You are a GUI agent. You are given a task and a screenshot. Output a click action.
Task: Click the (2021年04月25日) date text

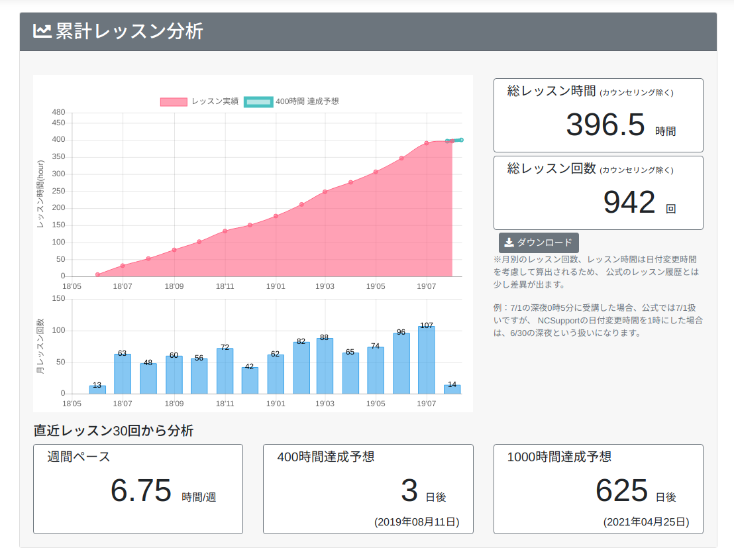646,522
